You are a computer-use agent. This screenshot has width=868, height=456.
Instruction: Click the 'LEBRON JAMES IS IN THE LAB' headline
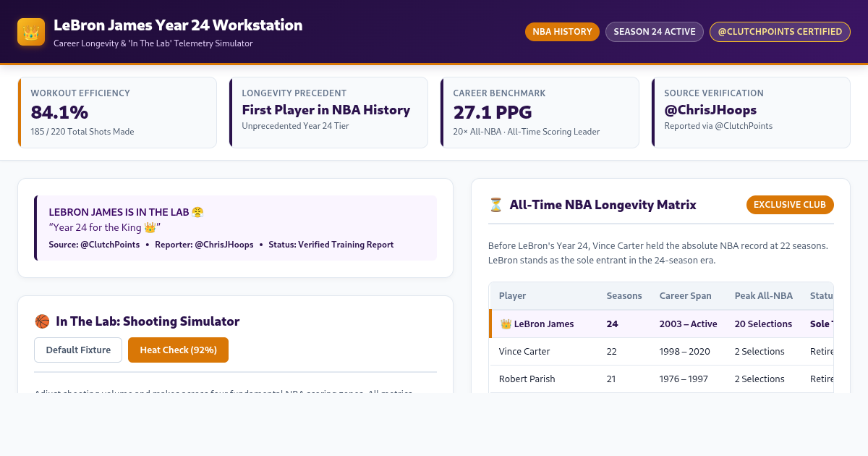click(x=126, y=212)
